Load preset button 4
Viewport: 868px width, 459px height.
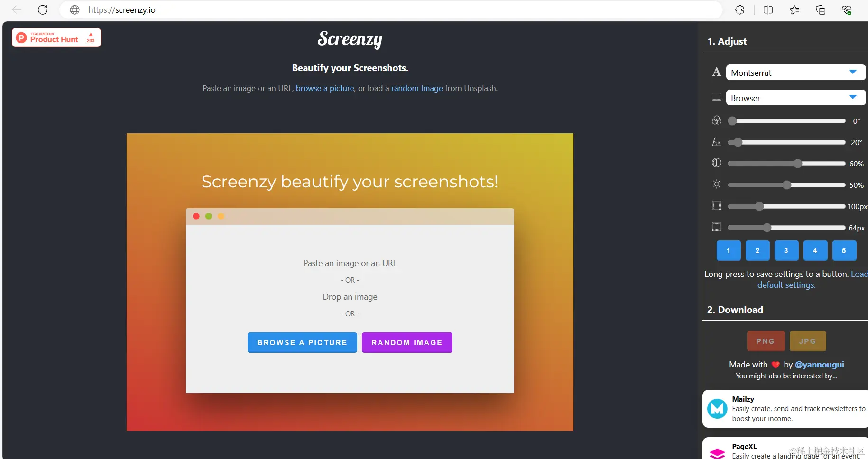(x=815, y=250)
